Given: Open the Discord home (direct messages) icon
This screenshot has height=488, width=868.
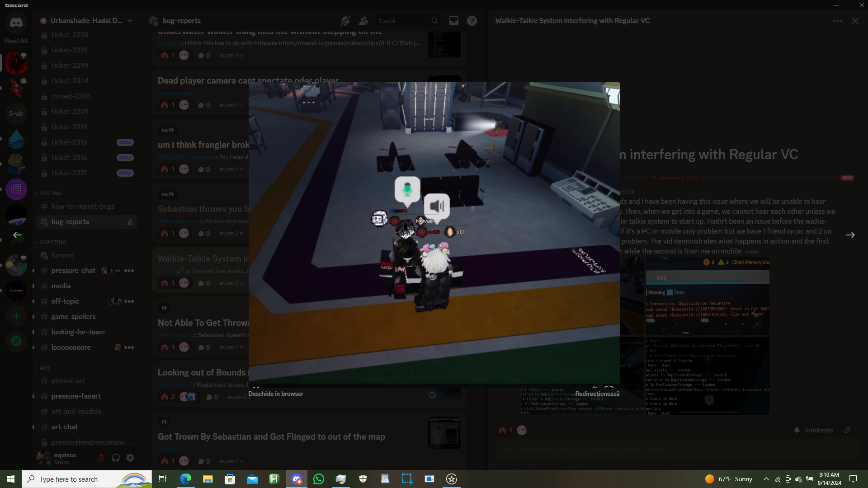Looking at the screenshot, I should 16,23.
